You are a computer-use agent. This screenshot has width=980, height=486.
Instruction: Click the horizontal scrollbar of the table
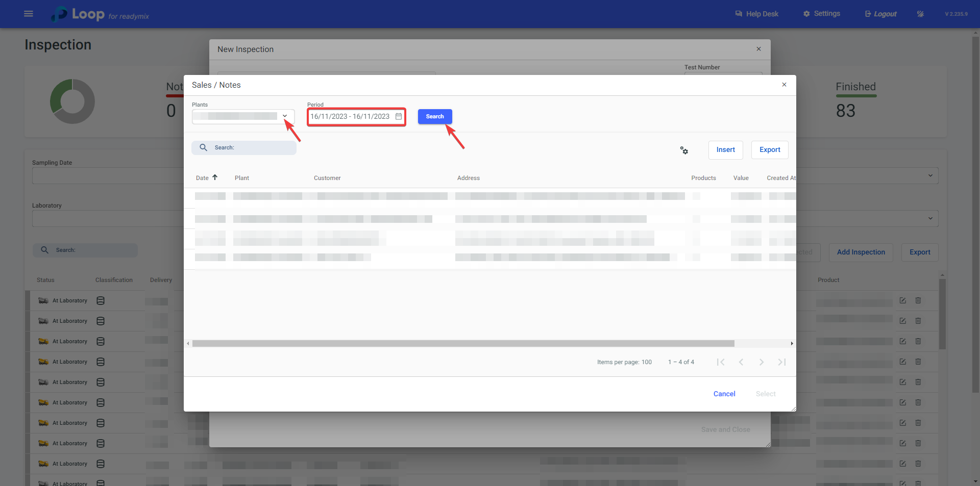coord(463,344)
